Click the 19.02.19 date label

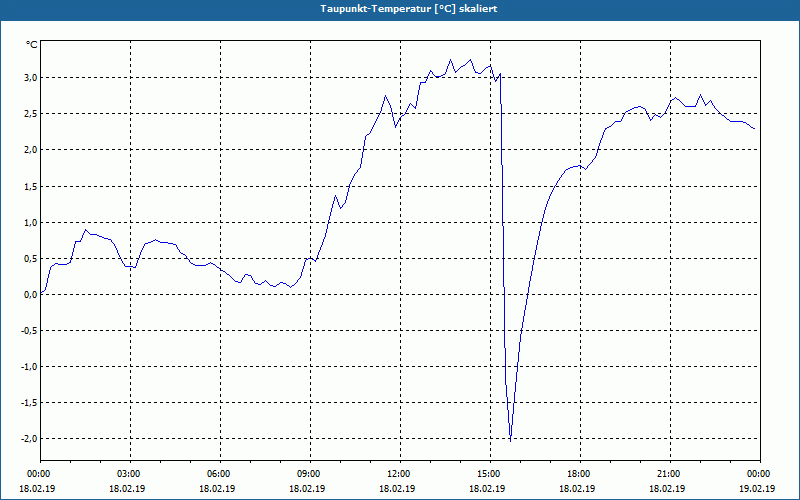(757, 489)
